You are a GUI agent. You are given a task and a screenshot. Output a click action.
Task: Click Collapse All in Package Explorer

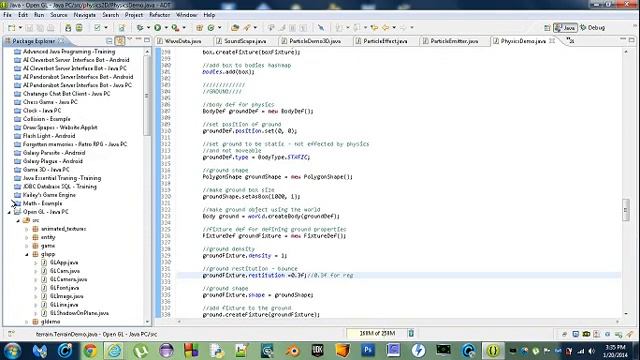(109, 41)
